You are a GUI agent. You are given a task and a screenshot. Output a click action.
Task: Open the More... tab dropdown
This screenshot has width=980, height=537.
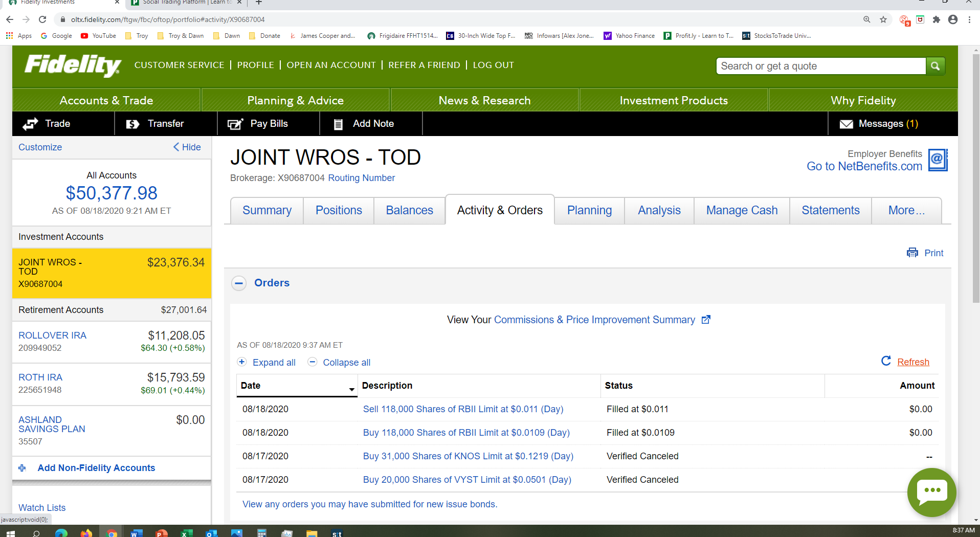tap(906, 210)
